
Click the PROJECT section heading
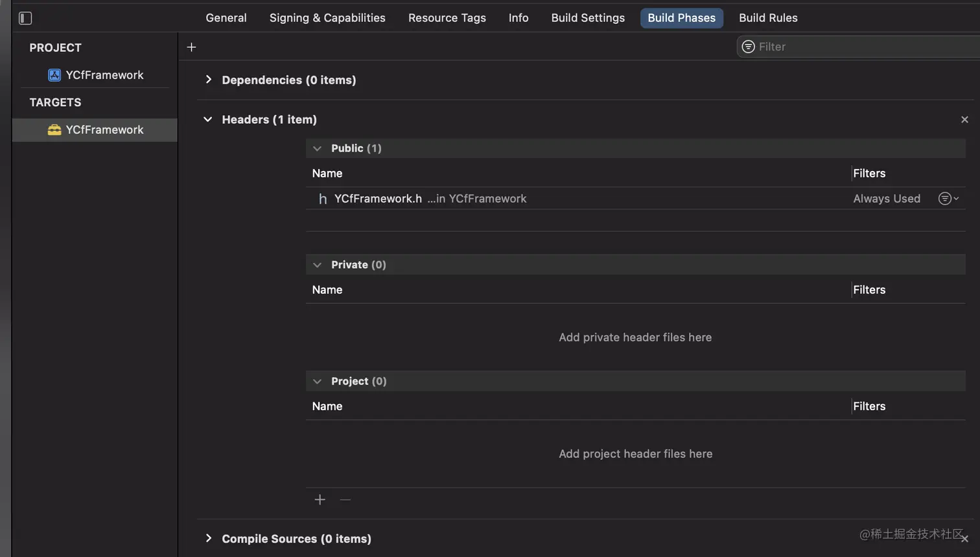click(55, 48)
